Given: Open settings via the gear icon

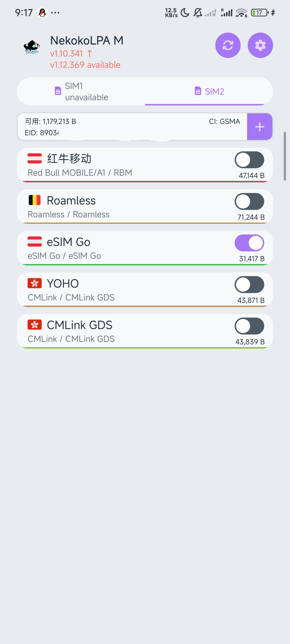Looking at the screenshot, I should pos(260,45).
